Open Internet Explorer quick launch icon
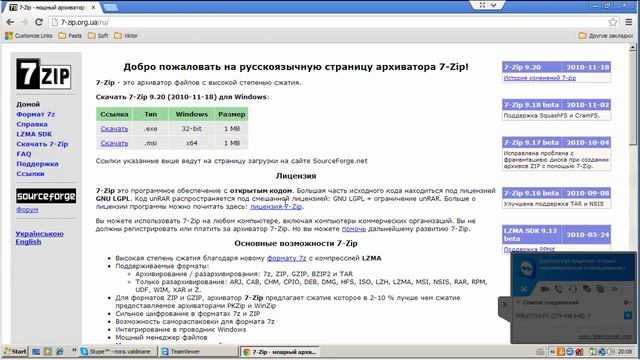640x360 pixels. point(60,351)
